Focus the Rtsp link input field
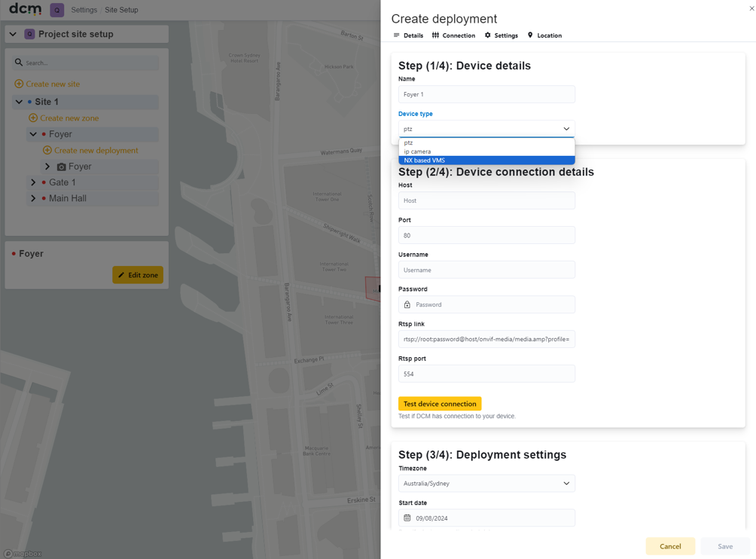 (x=486, y=339)
